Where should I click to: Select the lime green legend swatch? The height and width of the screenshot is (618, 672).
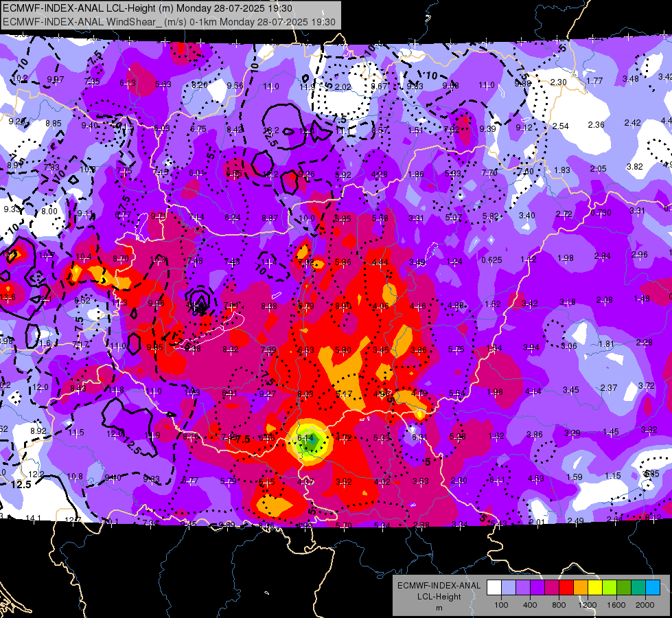(610, 588)
